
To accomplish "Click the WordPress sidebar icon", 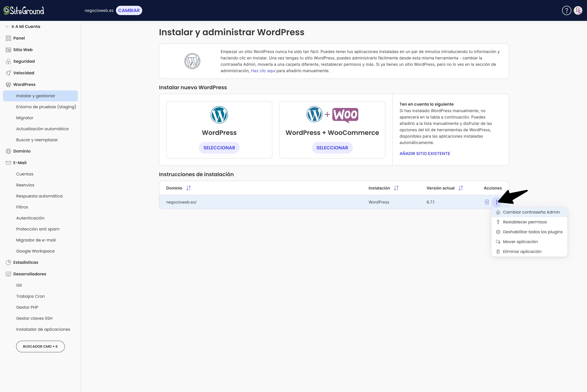I will (8, 84).
